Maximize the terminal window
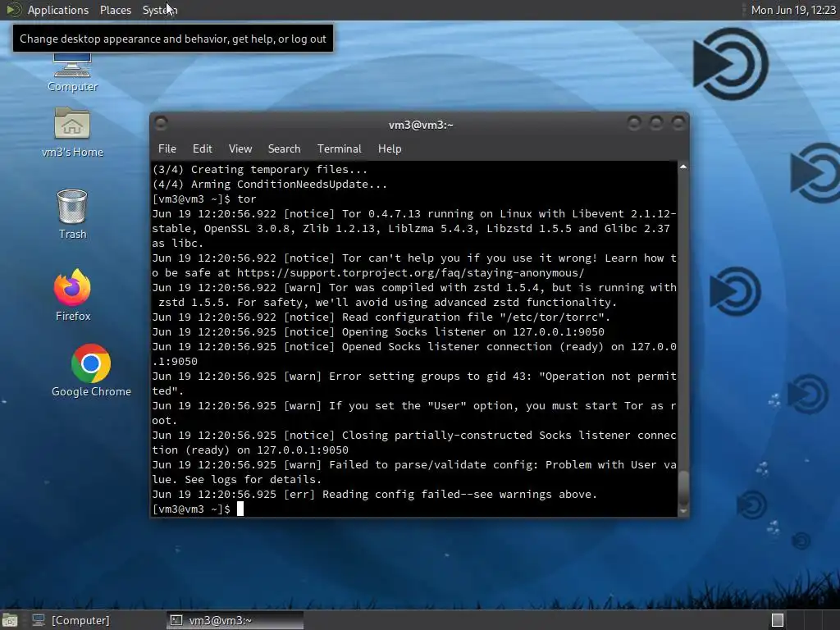The image size is (840, 630). pos(656,124)
